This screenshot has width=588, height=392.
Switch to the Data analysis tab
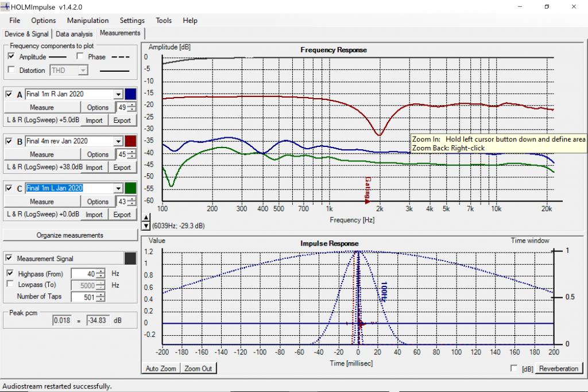(x=74, y=34)
